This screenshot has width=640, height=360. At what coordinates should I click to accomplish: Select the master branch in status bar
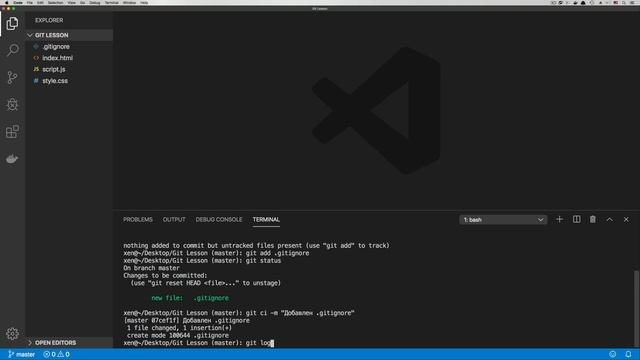coord(22,354)
